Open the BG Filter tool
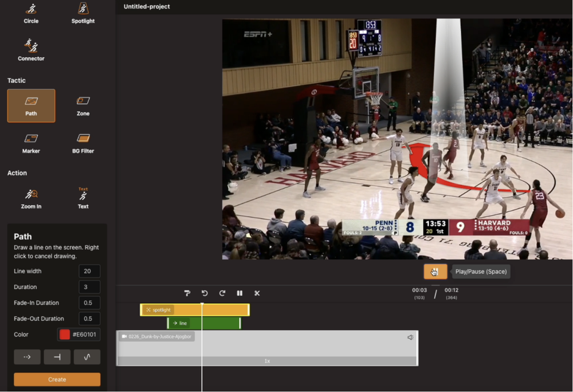Screen dimensions: 573x392 pos(83,143)
